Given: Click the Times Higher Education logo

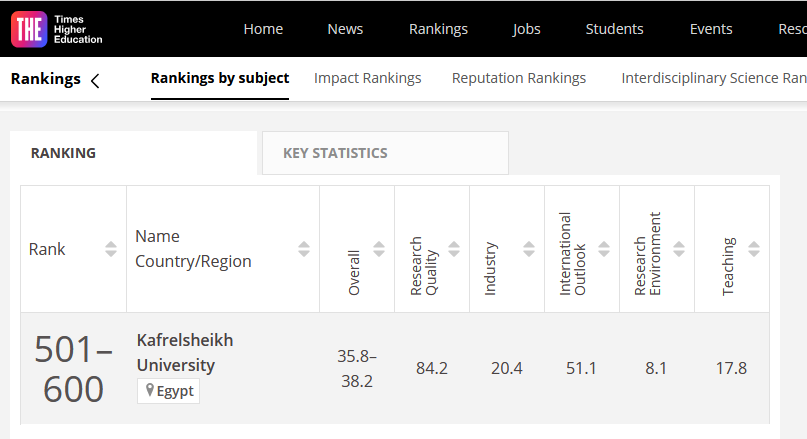Looking at the screenshot, I should pos(56,29).
